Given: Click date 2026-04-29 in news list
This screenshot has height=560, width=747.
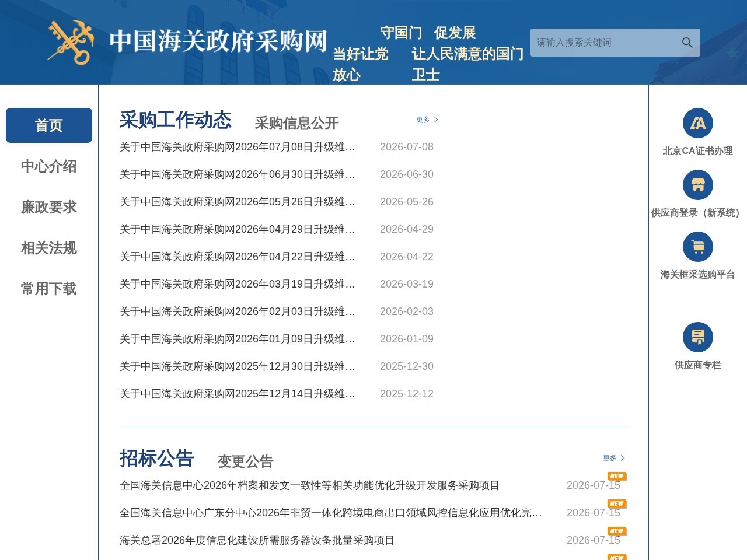Looking at the screenshot, I should 407,229.
